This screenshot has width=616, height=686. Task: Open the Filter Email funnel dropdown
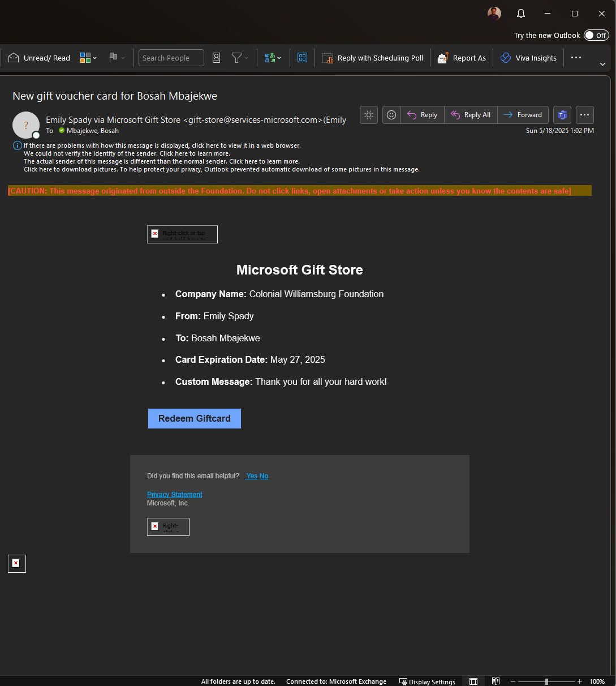[240, 58]
